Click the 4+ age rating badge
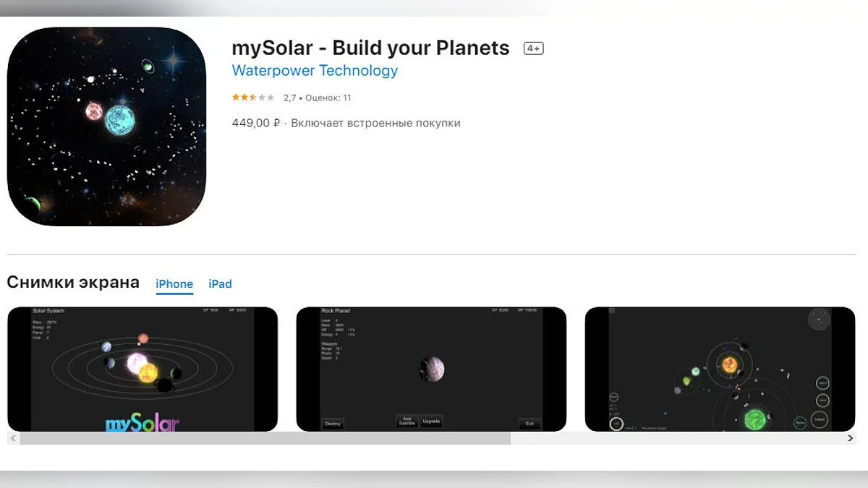 coord(533,48)
